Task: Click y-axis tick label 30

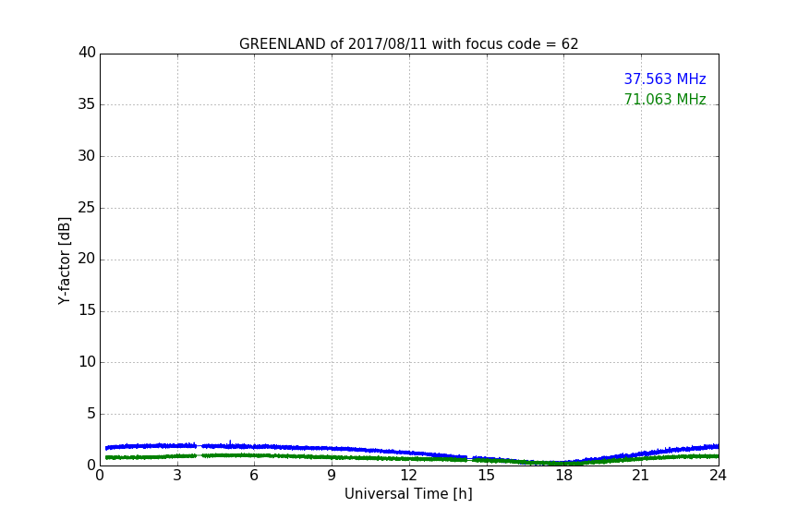Action: point(87,156)
